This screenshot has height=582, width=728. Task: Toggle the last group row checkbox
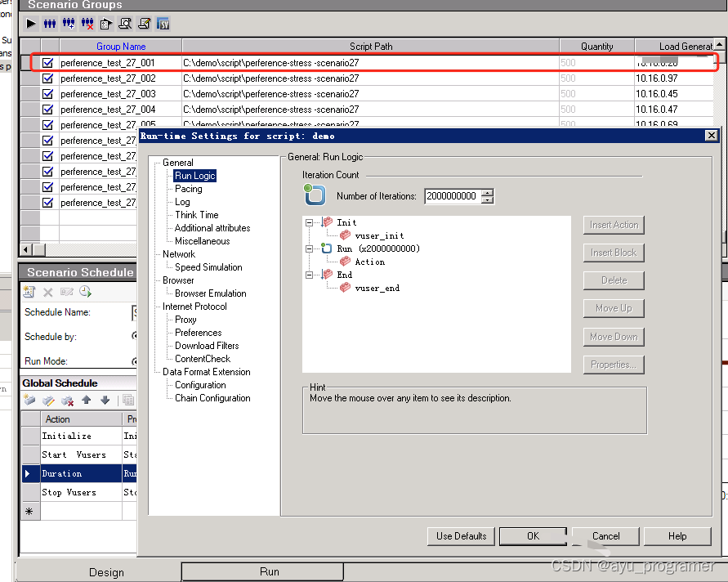pyautogui.click(x=48, y=203)
